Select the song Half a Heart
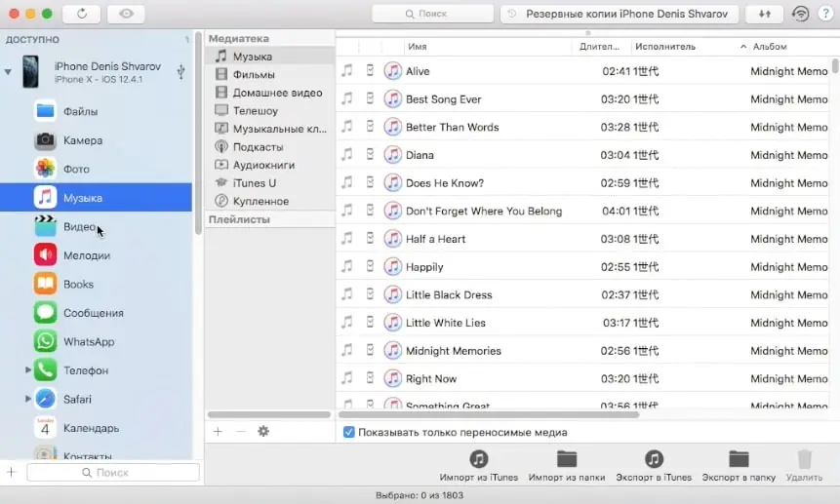Screen dimensions: 840x504 coord(582,239)
